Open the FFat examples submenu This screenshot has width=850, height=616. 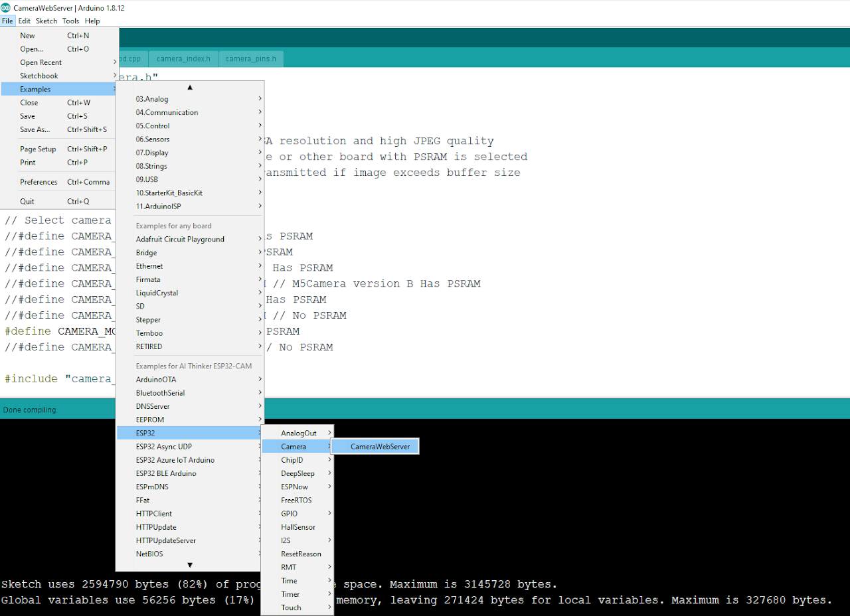[190, 500]
